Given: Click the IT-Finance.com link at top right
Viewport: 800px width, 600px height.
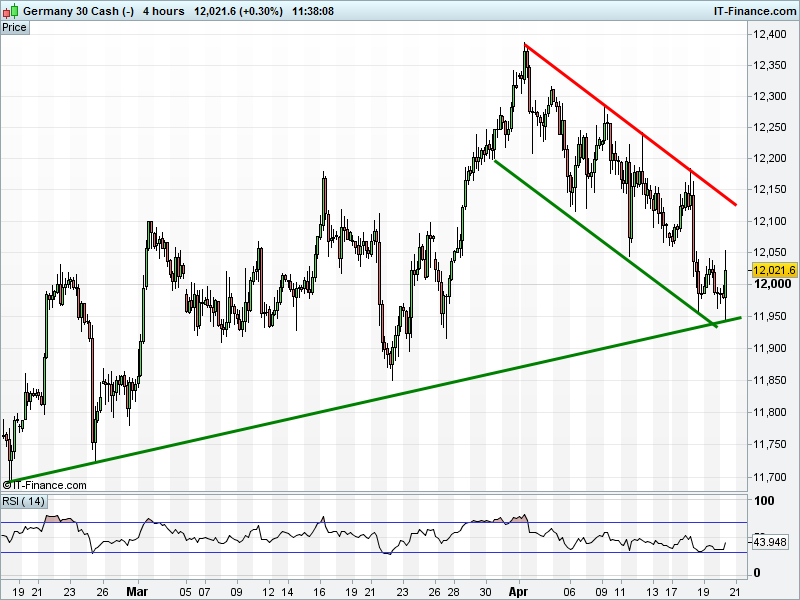Looking at the screenshot, I should pyautogui.click(x=755, y=11).
